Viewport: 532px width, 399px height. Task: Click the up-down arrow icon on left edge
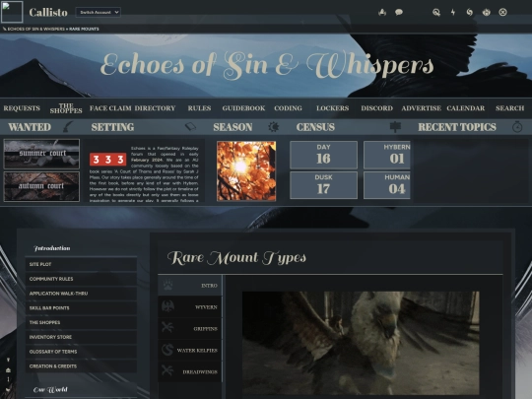(x=8, y=379)
